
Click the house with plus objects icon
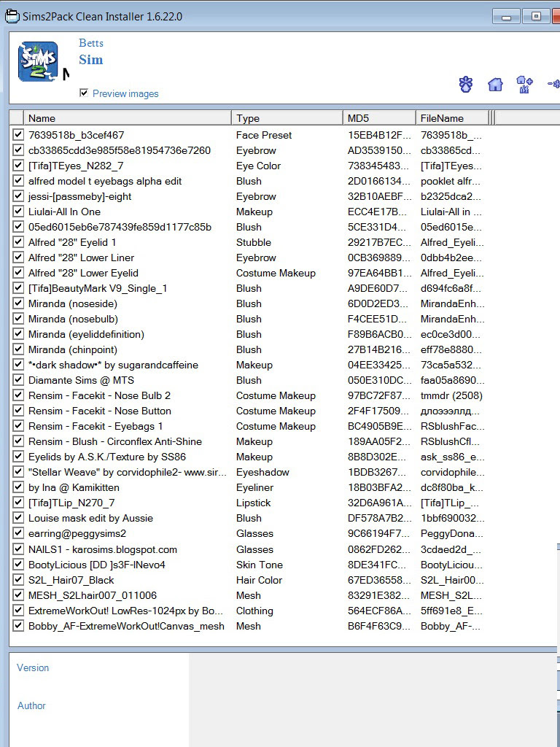524,85
